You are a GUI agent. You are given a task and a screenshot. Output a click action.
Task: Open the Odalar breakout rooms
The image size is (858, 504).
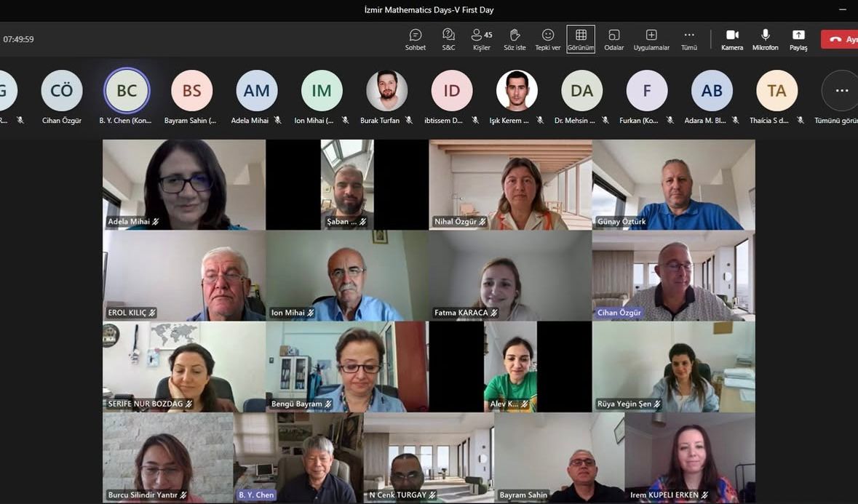[x=613, y=39]
